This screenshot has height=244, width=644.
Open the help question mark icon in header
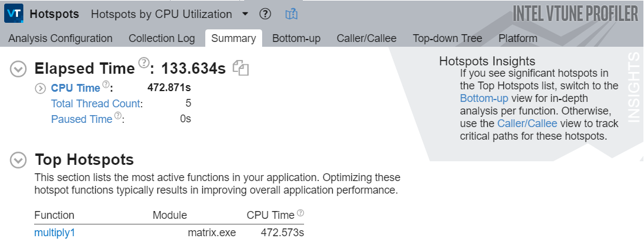coord(266,14)
